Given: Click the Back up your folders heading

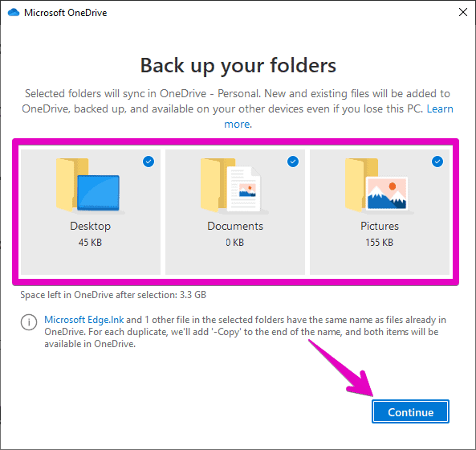Looking at the screenshot, I should (x=238, y=65).
